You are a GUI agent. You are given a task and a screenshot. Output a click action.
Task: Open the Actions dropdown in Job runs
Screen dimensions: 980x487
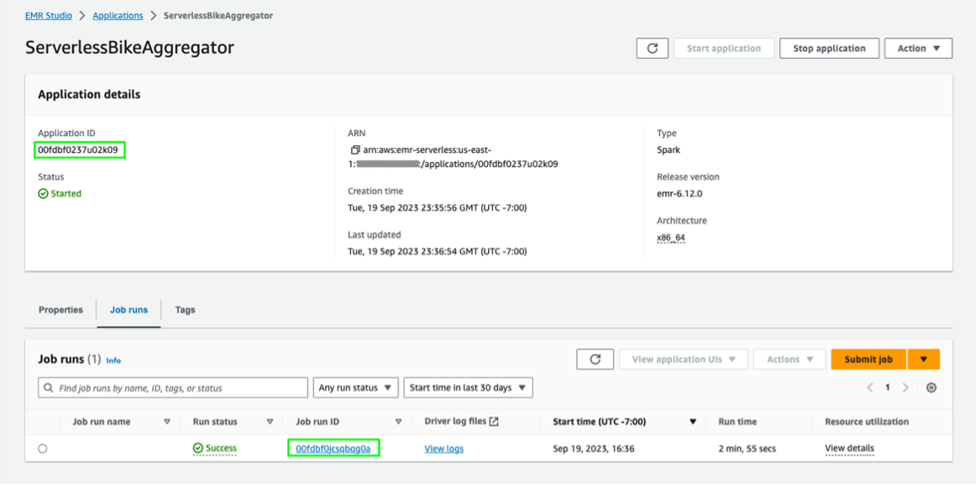(790, 359)
